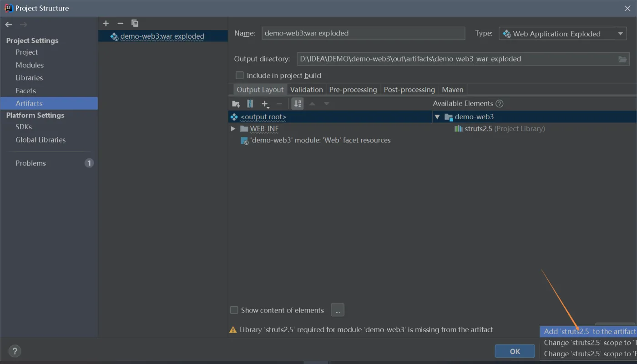This screenshot has width=637, height=364.
Task: Remove selected artifact with minus icon
Action: point(120,23)
